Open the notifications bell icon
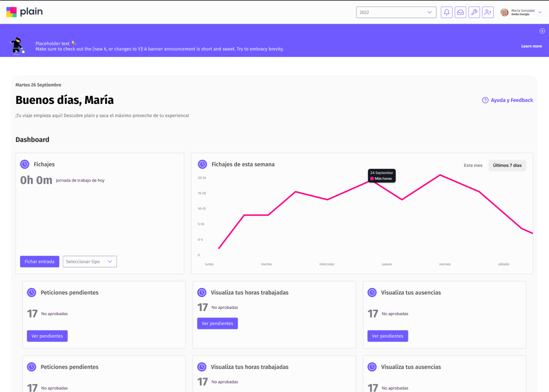Screen dimensions: 549x392 (446, 12)
